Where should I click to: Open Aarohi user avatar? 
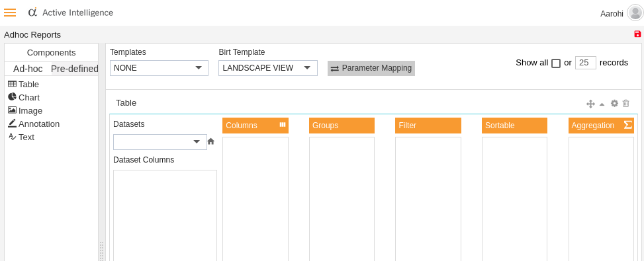tap(635, 13)
